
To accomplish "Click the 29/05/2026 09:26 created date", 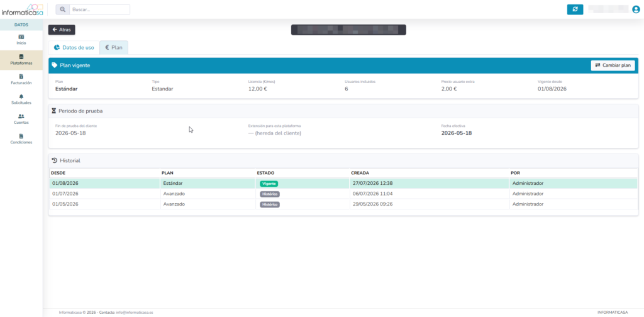I will [x=372, y=204].
